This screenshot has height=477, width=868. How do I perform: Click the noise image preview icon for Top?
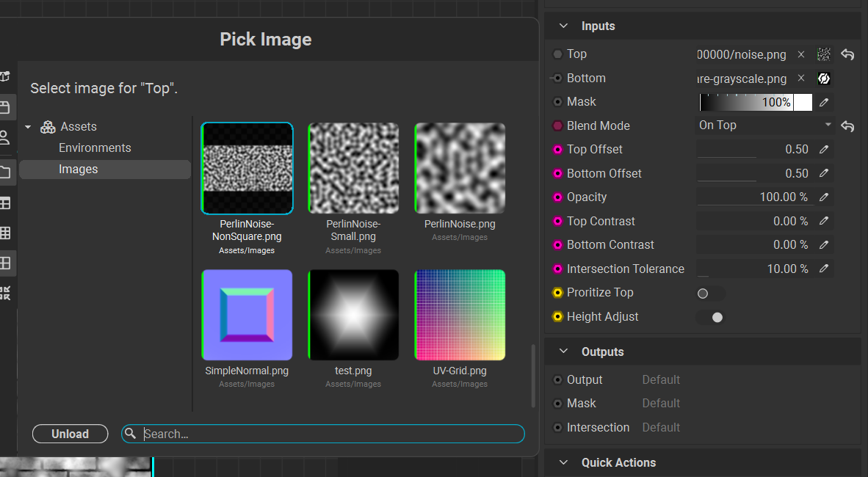tap(824, 54)
